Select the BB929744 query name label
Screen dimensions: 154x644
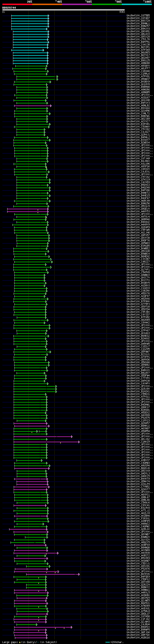click(9, 8)
